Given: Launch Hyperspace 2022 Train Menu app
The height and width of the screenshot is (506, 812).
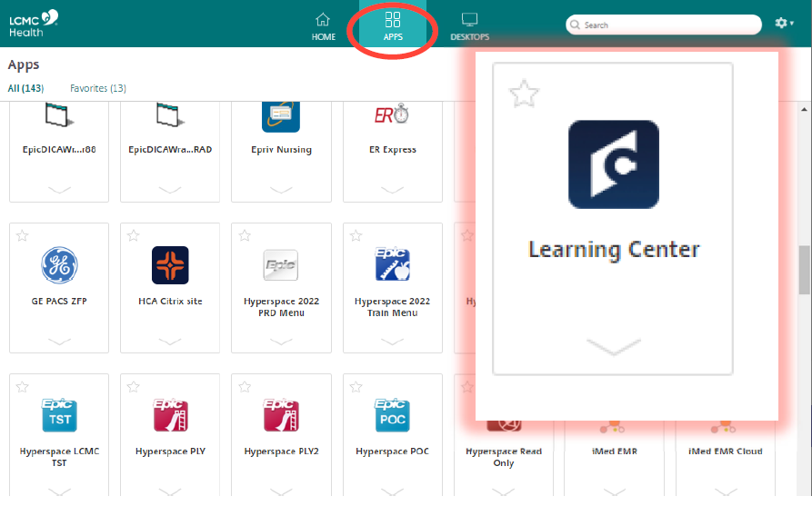Looking at the screenshot, I should 392,265.
